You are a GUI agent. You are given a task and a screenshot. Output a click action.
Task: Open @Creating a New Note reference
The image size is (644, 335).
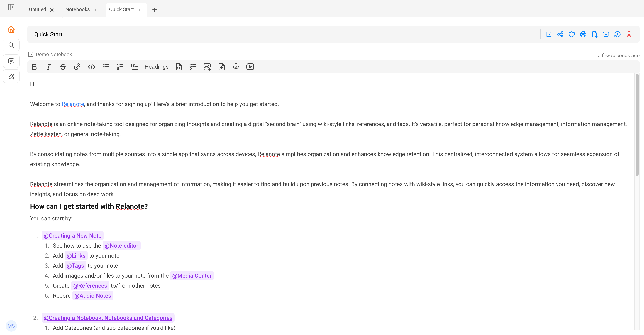coord(72,236)
